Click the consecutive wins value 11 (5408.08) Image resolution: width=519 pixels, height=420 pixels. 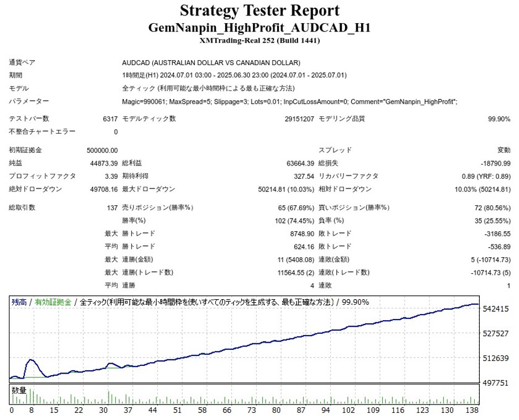(295, 260)
